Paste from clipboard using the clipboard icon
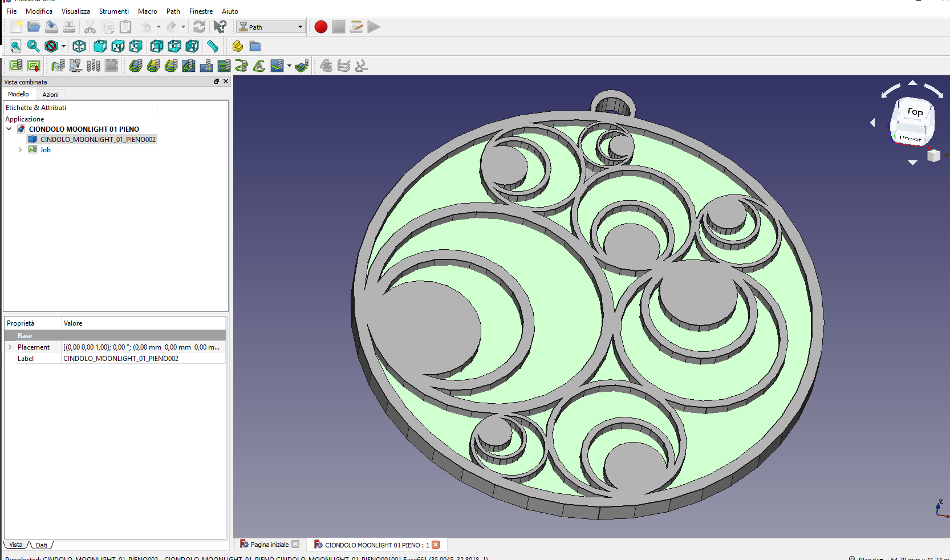The height and width of the screenshot is (560, 950). tap(125, 27)
